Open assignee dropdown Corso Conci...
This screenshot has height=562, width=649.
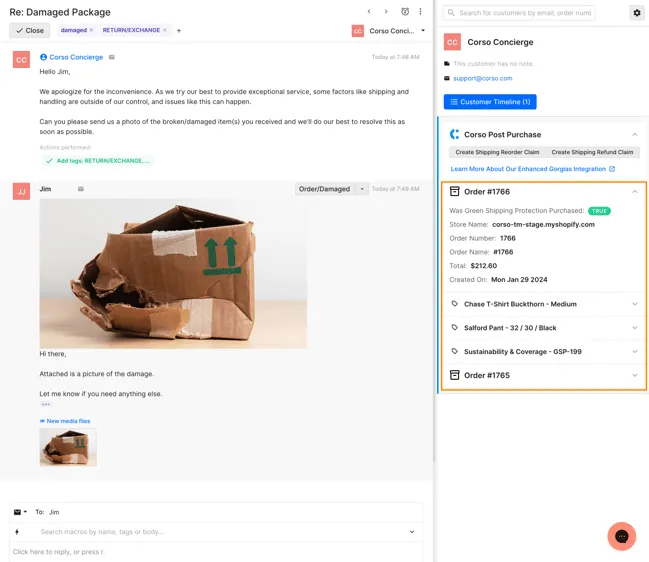point(423,31)
